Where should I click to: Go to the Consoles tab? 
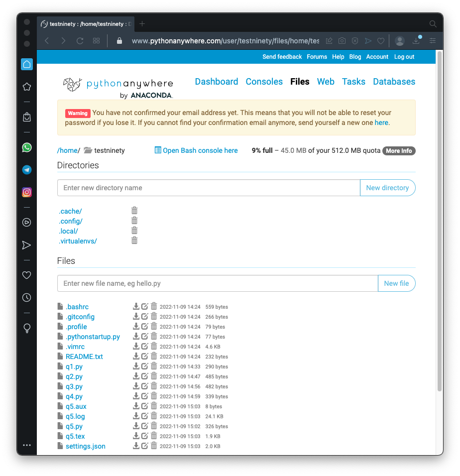click(x=264, y=82)
